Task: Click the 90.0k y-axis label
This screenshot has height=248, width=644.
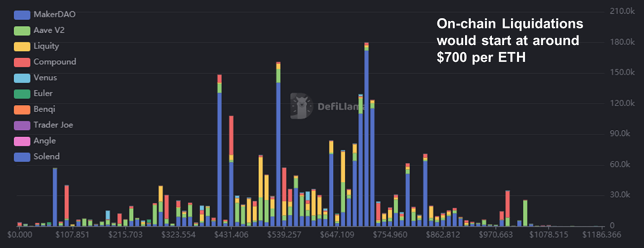Action: pos(620,134)
